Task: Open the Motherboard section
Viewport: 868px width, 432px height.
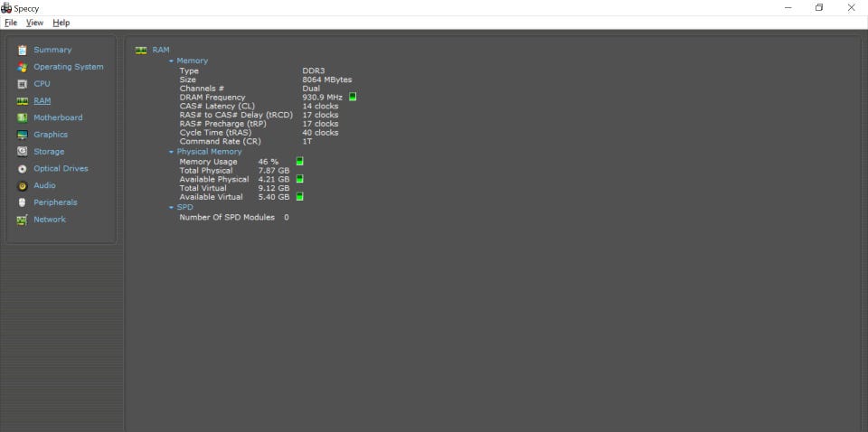Action: [58, 117]
